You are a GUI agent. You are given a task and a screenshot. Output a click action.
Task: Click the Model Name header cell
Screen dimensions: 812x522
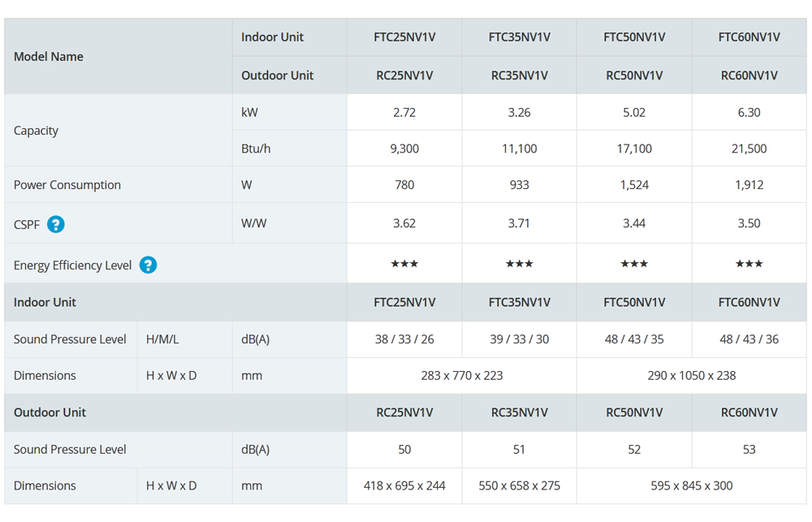pyautogui.click(x=118, y=57)
